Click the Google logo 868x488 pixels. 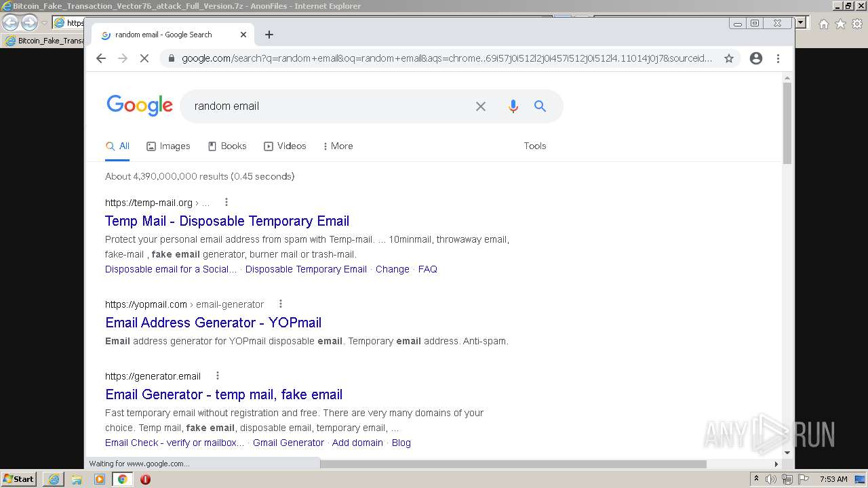coord(140,106)
